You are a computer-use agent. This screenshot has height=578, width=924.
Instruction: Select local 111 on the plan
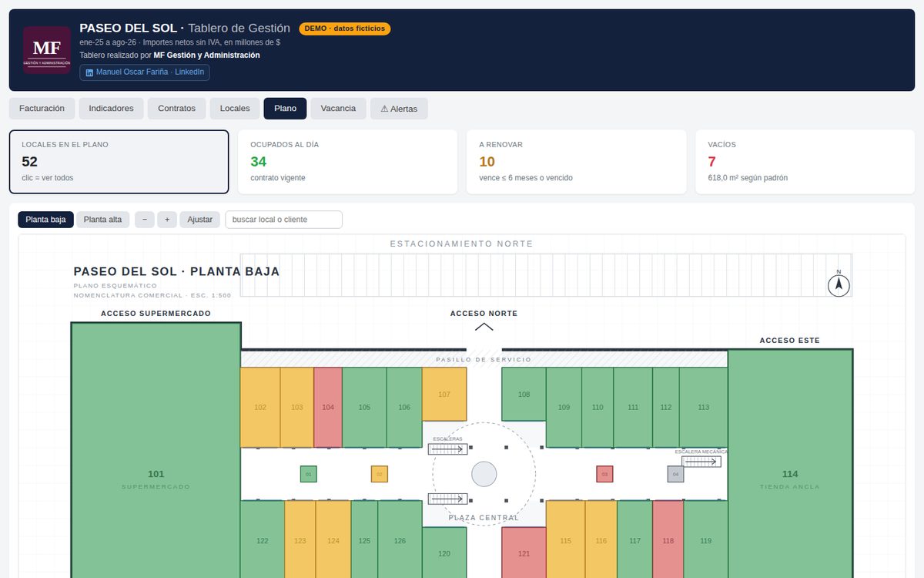tap(633, 407)
